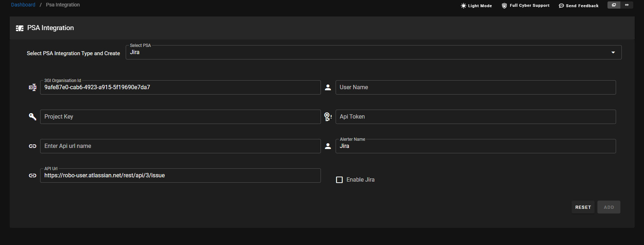Focus the User Name input field
The height and width of the screenshot is (245, 644).
[476, 87]
